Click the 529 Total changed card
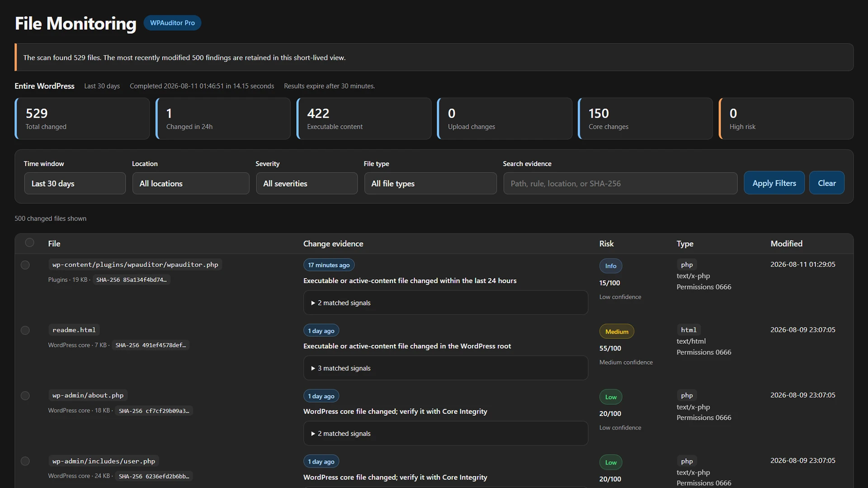Screen dimensions: 868x488 click(x=82, y=119)
